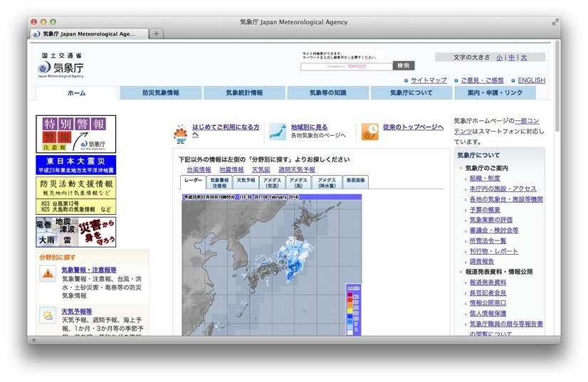Viewport: 588px width, 382px height.
Task: Open the 防災活動支援情報 banner
Action: (x=75, y=196)
